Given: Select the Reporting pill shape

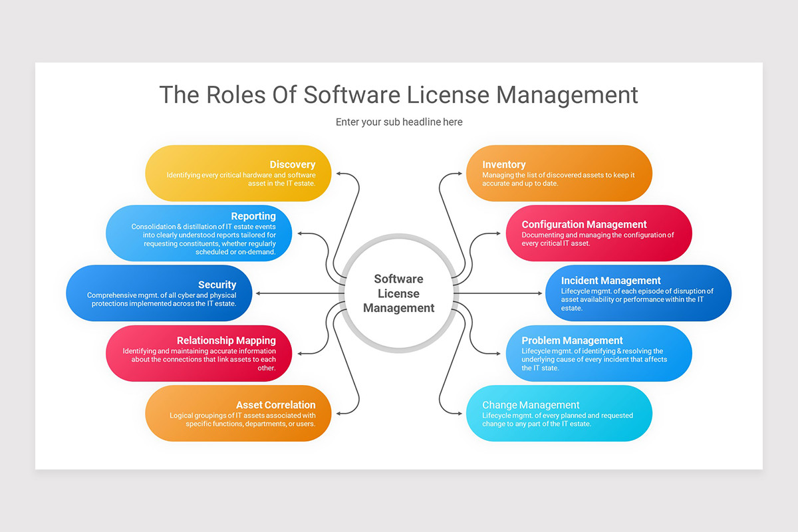Looking at the screenshot, I should [198, 233].
